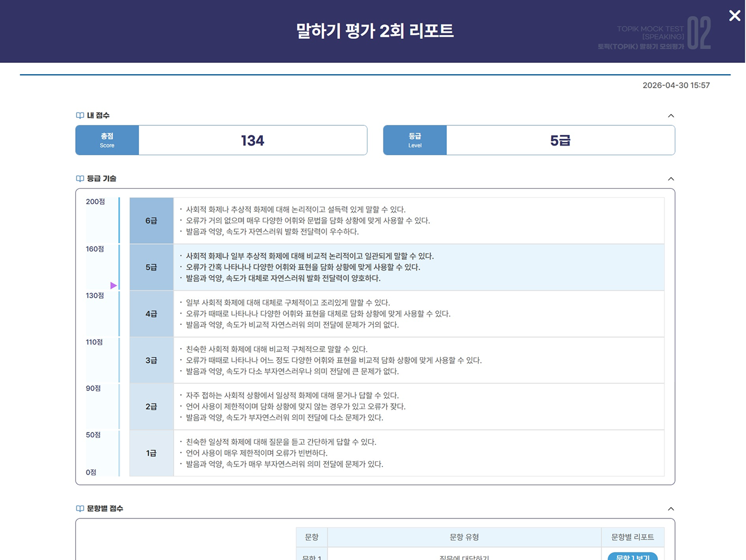Viewport: 746px width, 560px height.
Task: Collapse the 내 점수 section
Action: point(671,116)
